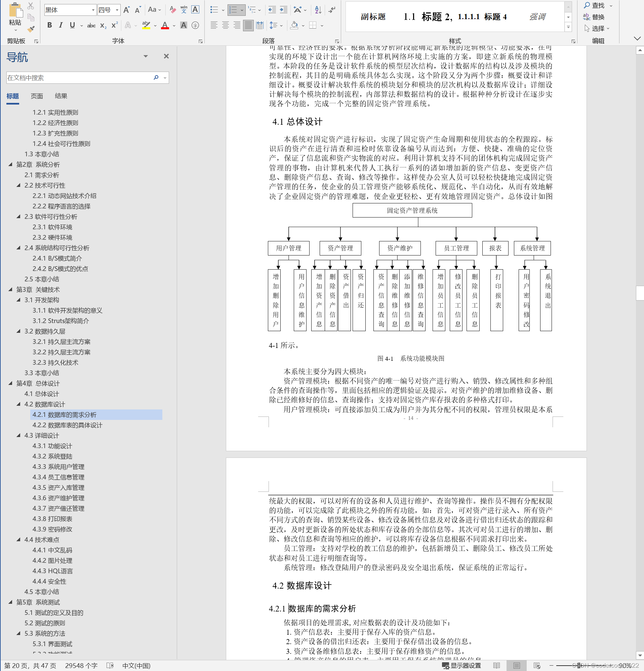Open the Change Case Aa dropdown
This screenshot has width=644, height=671.
click(155, 10)
